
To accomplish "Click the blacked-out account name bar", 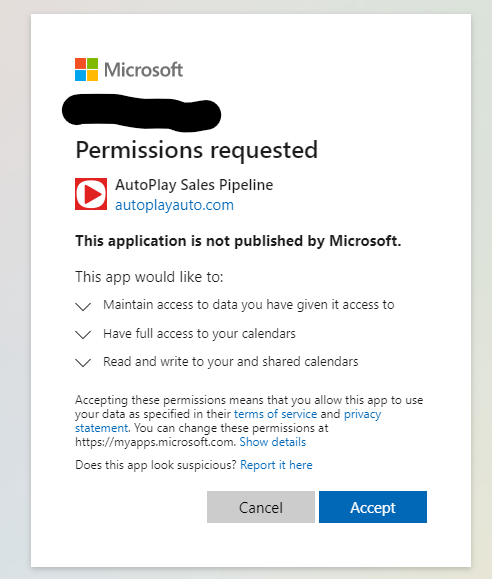I will point(141,113).
